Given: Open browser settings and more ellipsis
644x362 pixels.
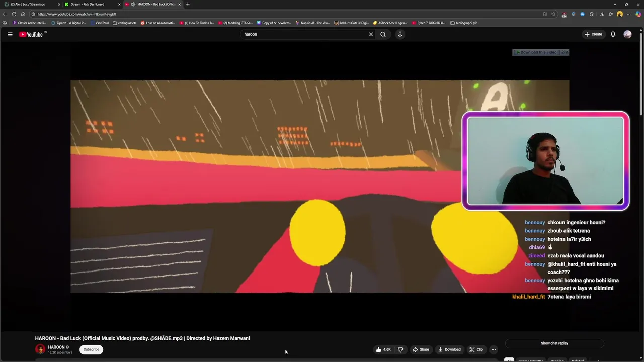Looking at the screenshot, I should [629, 14].
